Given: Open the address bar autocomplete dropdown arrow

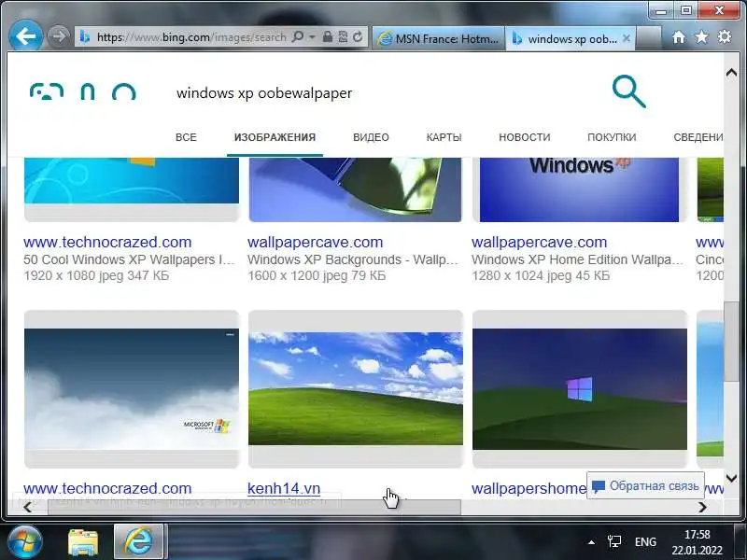Looking at the screenshot, I should [x=312, y=36].
